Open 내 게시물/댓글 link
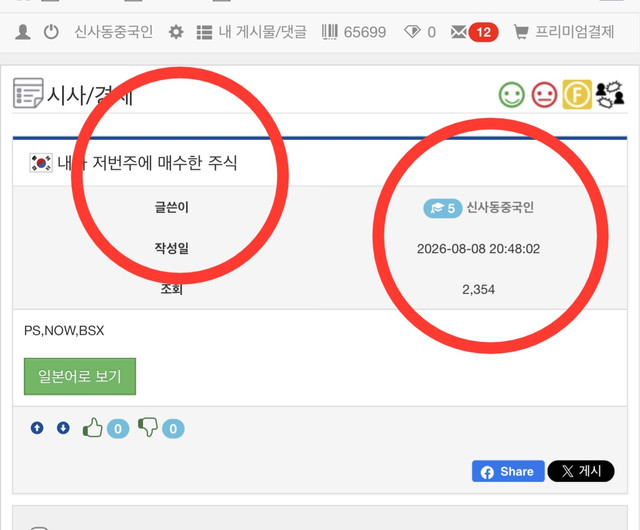 pos(262,32)
